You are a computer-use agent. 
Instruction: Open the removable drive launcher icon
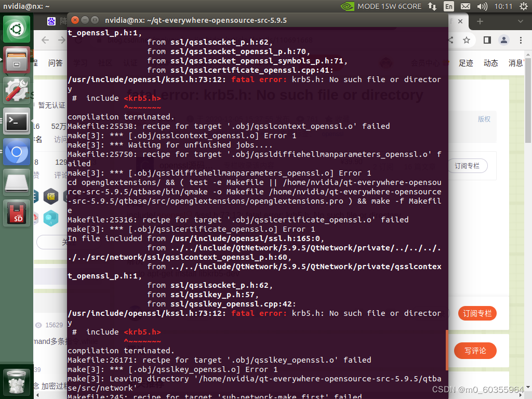(16, 182)
